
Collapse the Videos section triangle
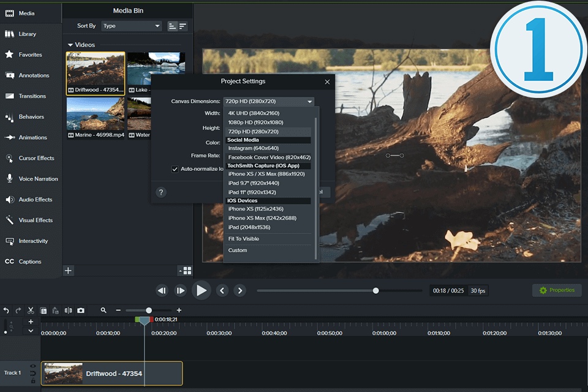coord(70,45)
